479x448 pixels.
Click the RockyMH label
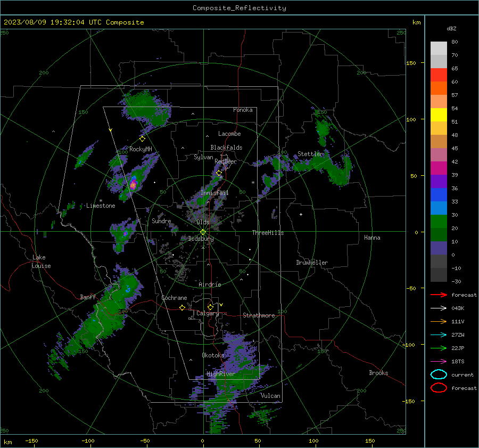click(141, 149)
